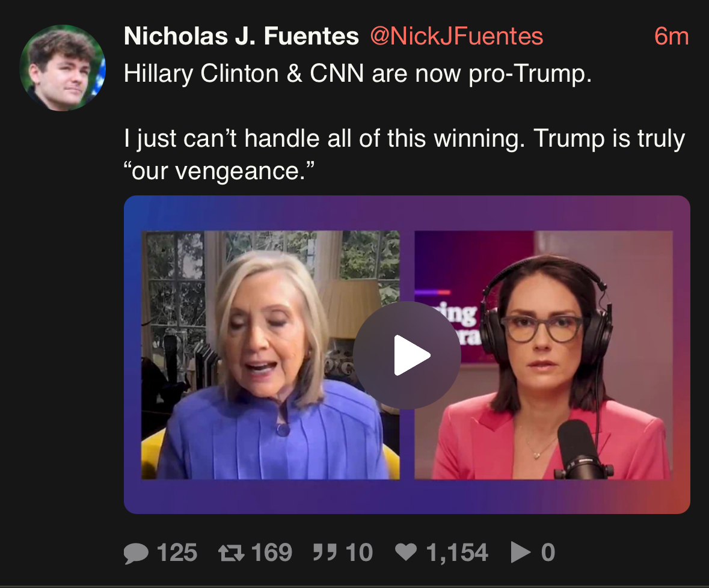Click the "our vengeance." text line
This screenshot has width=709, height=588.
219,171
